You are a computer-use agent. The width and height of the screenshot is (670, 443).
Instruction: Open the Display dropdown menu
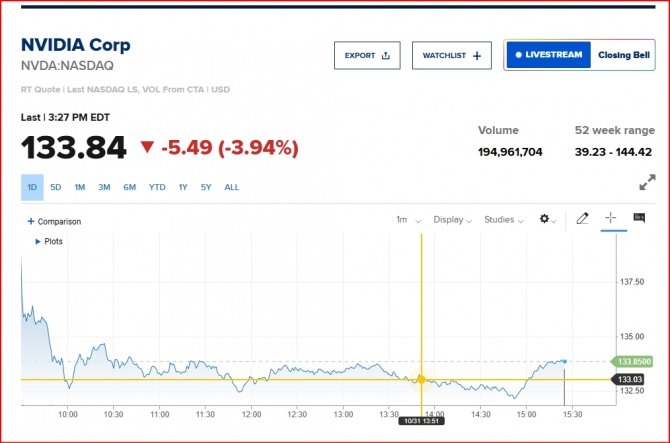[452, 220]
